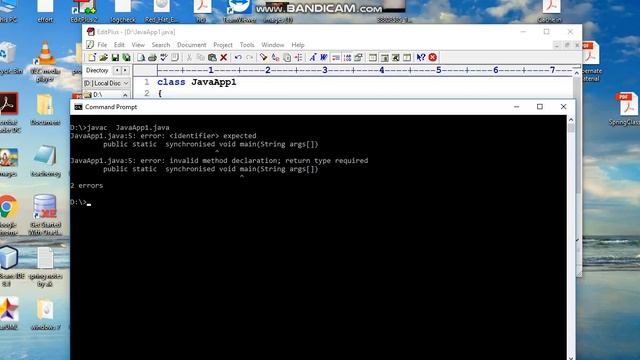Open the Edit menu in EditPlus
Image resolution: width=640 pixels, height=360 pixels.
pos(119,45)
